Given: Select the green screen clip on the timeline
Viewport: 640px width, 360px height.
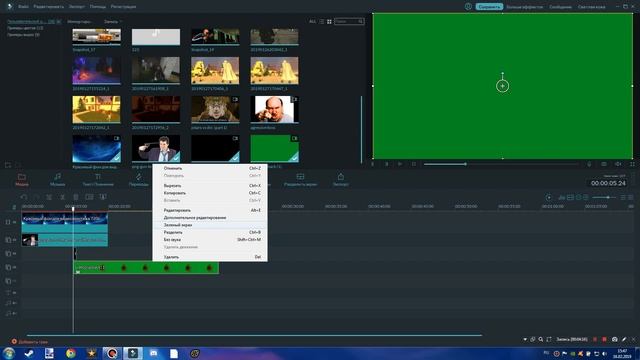Looking at the screenshot, I should point(146,268).
